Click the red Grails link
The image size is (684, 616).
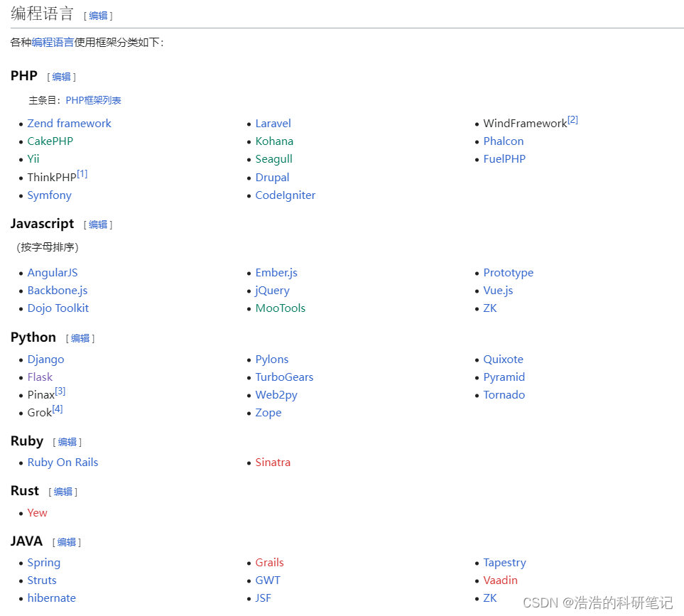pyautogui.click(x=270, y=563)
